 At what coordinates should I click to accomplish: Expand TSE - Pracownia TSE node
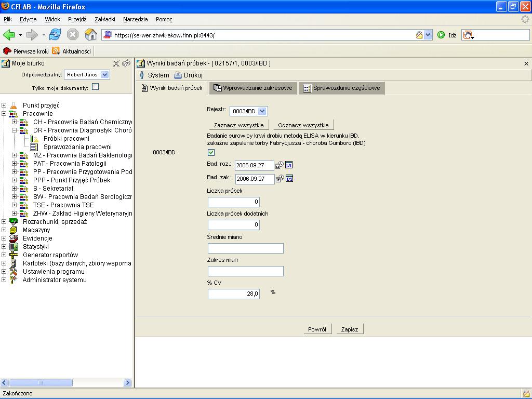14,205
